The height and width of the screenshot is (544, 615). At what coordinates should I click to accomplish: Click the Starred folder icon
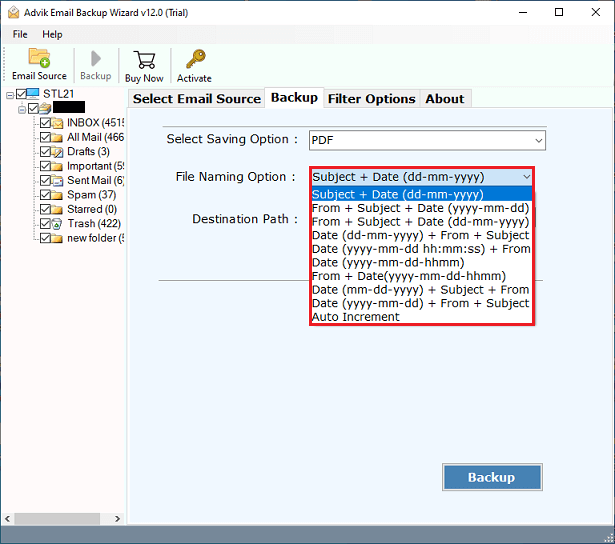[x=57, y=209]
